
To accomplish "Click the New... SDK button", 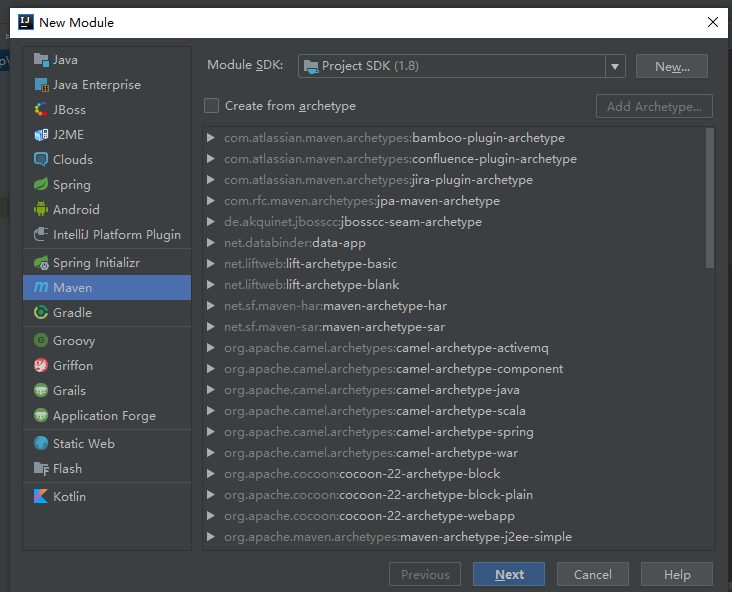I will pyautogui.click(x=672, y=66).
